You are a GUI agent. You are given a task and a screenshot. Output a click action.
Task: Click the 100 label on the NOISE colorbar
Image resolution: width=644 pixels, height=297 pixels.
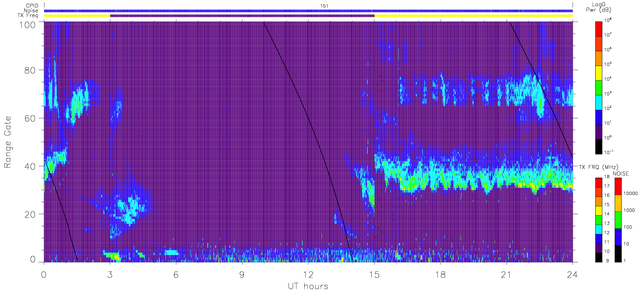pos(628,227)
